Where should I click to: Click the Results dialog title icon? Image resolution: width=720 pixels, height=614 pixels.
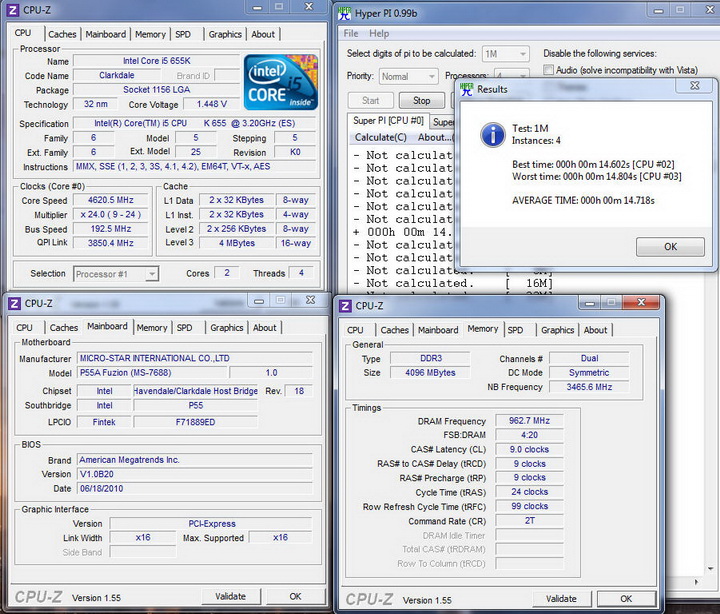coord(467,89)
